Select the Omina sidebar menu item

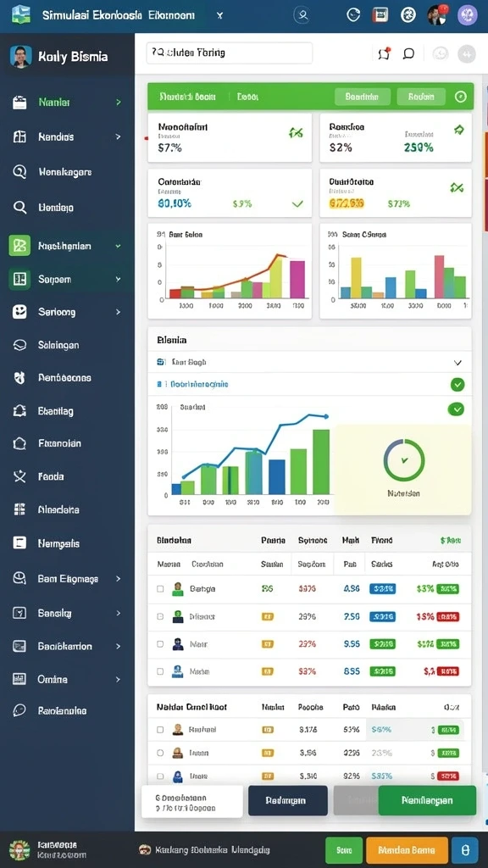tap(67, 679)
